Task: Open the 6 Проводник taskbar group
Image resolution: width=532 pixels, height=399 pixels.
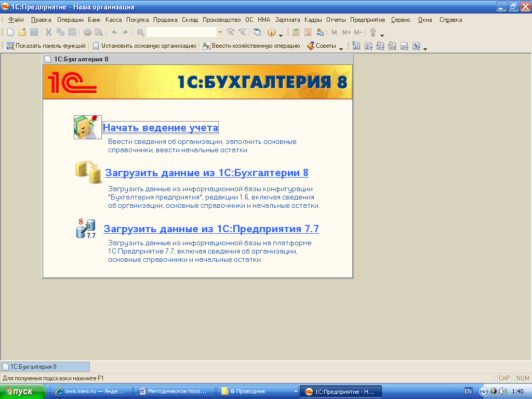Action: click(x=258, y=392)
